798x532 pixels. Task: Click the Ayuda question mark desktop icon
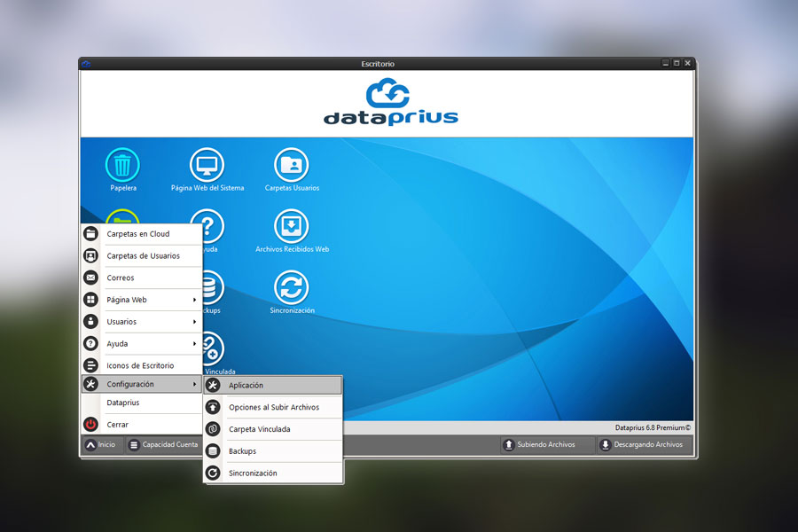click(x=213, y=226)
